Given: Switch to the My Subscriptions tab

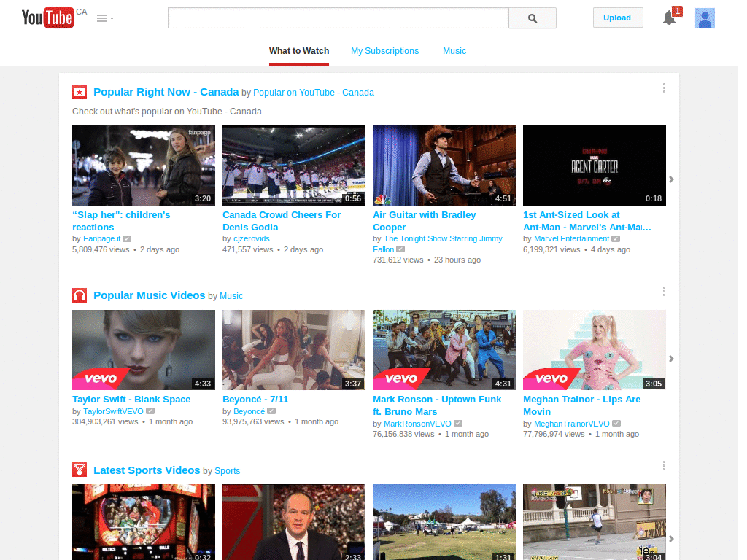Looking at the screenshot, I should coord(384,51).
